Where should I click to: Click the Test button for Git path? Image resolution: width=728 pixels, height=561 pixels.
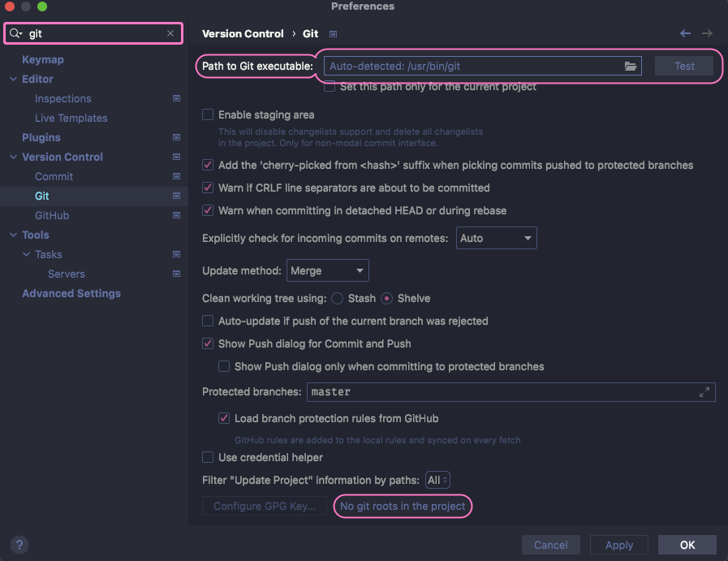684,66
